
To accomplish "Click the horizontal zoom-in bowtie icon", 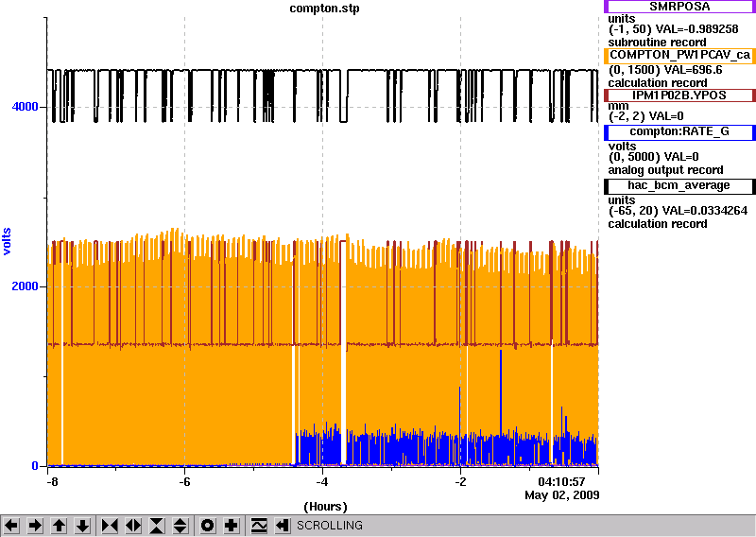I will click(x=110, y=525).
